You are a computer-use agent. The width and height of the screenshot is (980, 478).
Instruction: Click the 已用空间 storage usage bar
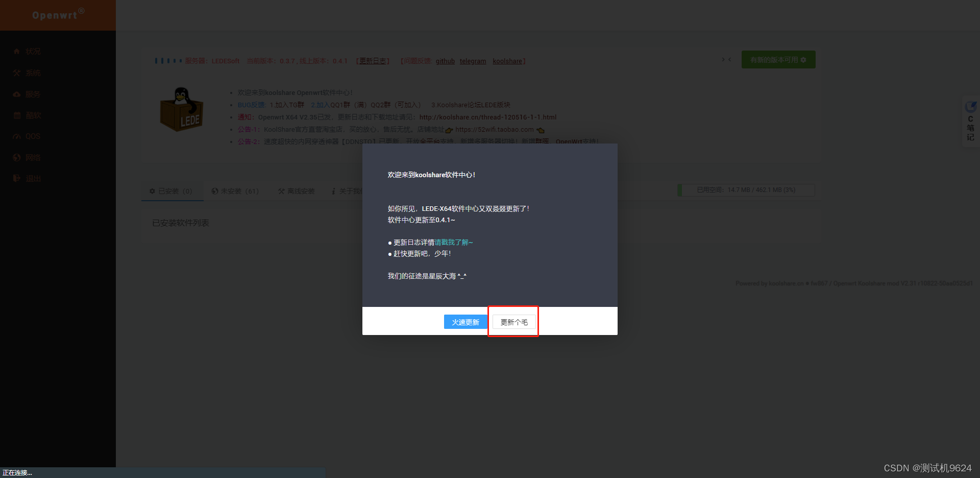746,190
